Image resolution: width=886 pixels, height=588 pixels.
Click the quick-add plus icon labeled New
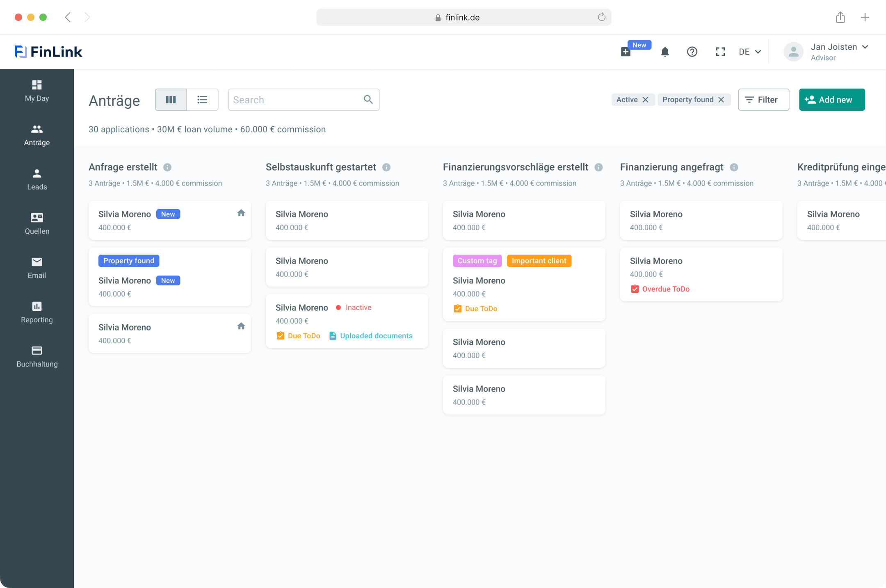click(x=626, y=52)
